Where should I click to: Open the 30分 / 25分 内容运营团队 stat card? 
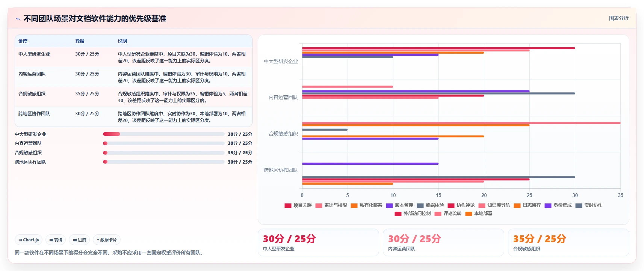(x=443, y=242)
